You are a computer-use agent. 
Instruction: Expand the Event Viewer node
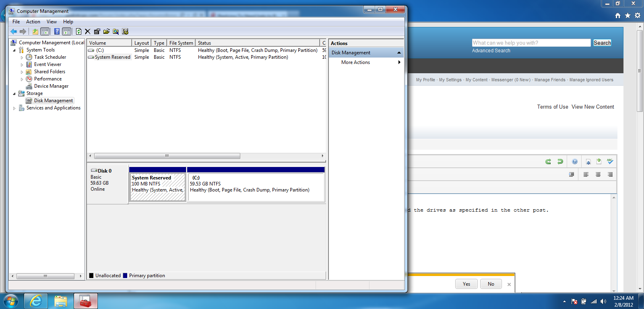point(22,65)
